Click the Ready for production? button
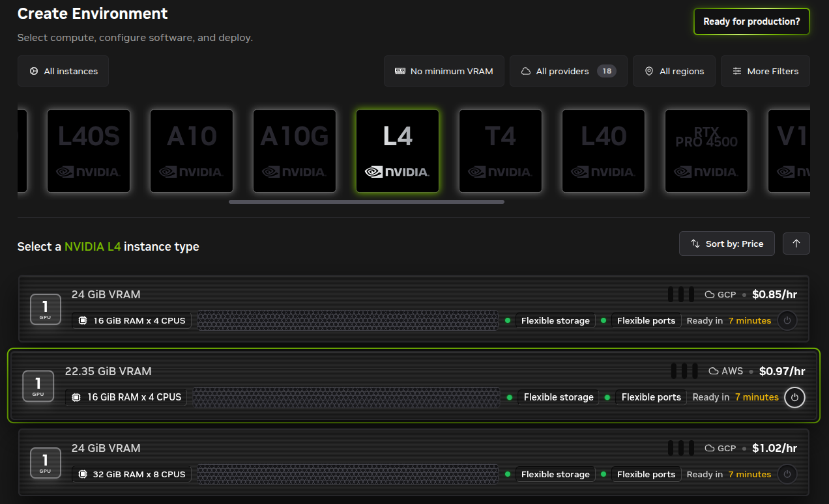Image resolution: width=829 pixels, height=504 pixels. coord(751,21)
